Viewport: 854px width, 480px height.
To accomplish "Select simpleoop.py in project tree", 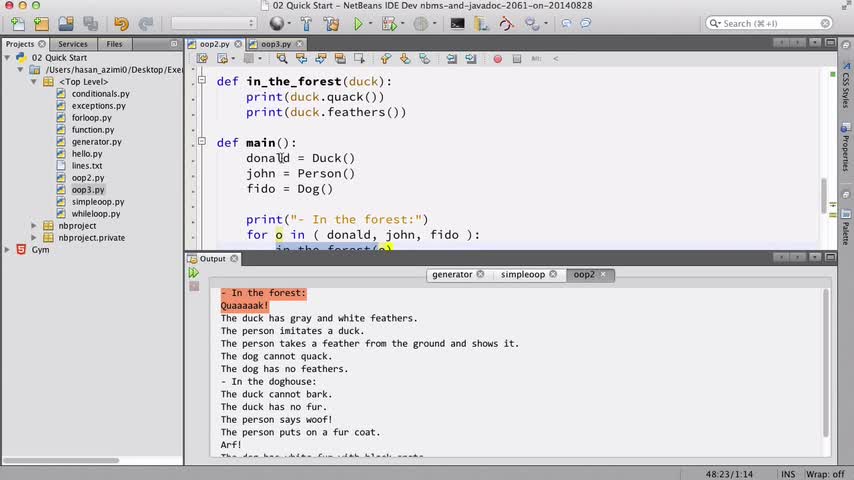I will 97,202.
